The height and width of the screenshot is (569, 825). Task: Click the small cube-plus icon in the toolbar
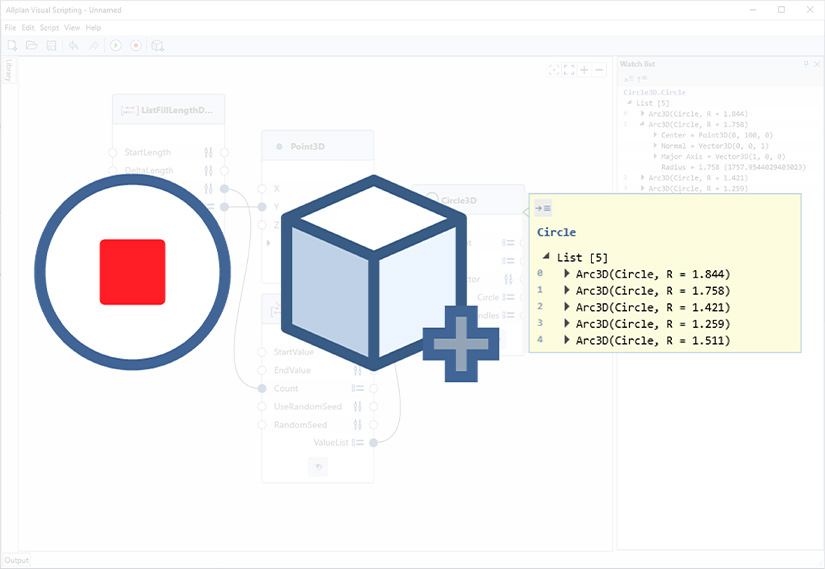pos(157,46)
